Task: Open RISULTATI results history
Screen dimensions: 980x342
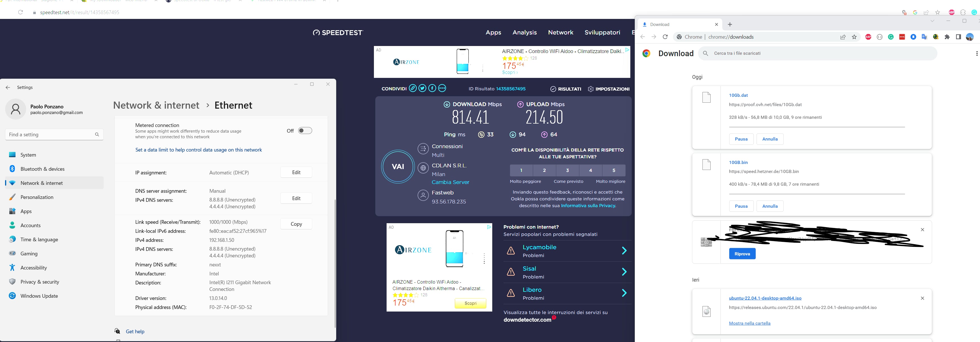Action: [x=566, y=89]
